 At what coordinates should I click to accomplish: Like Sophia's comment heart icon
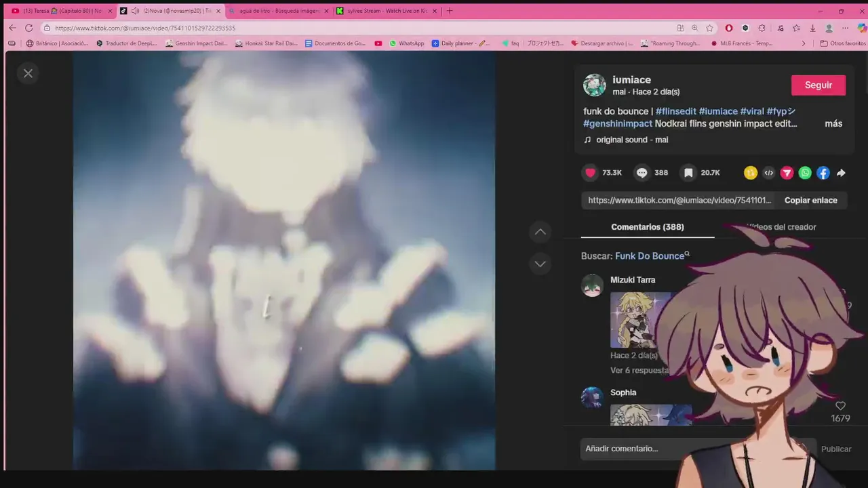pos(840,406)
